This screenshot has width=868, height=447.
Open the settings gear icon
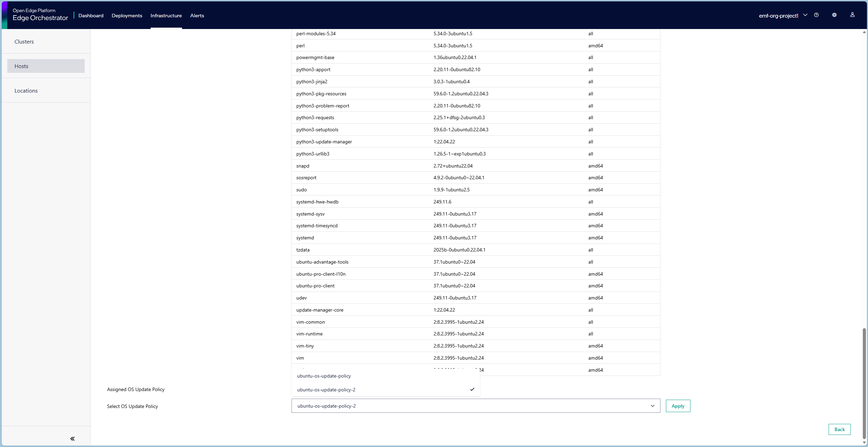pos(834,15)
